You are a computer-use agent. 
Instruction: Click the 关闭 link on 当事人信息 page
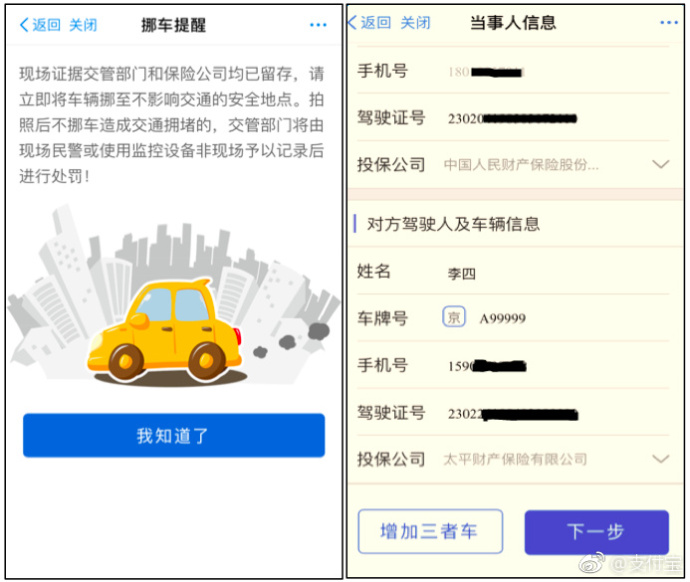[x=415, y=22]
